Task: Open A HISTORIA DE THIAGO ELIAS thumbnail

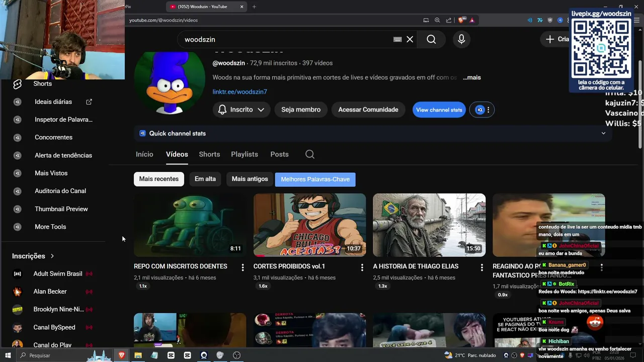Action: pyautogui.click(x=429, y=225)
